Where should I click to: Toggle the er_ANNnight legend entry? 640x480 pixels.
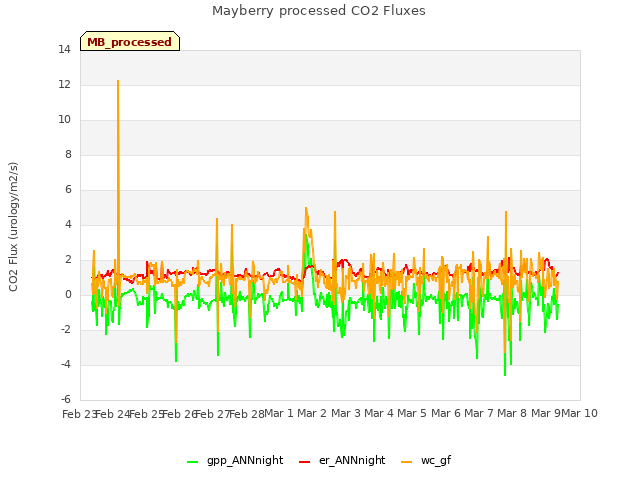coord(342,461)
